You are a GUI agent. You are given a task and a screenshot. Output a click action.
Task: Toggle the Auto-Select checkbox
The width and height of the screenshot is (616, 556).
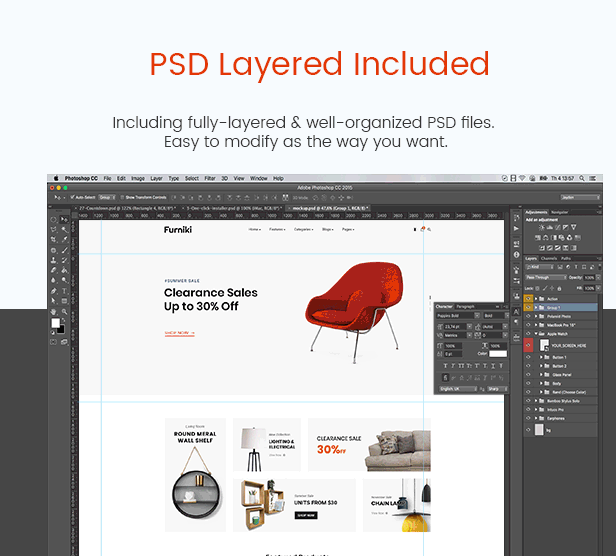72,197
